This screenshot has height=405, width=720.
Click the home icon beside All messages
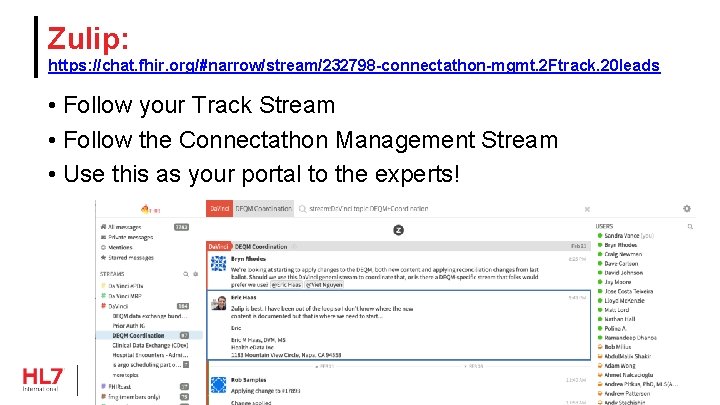coord(103,227)
